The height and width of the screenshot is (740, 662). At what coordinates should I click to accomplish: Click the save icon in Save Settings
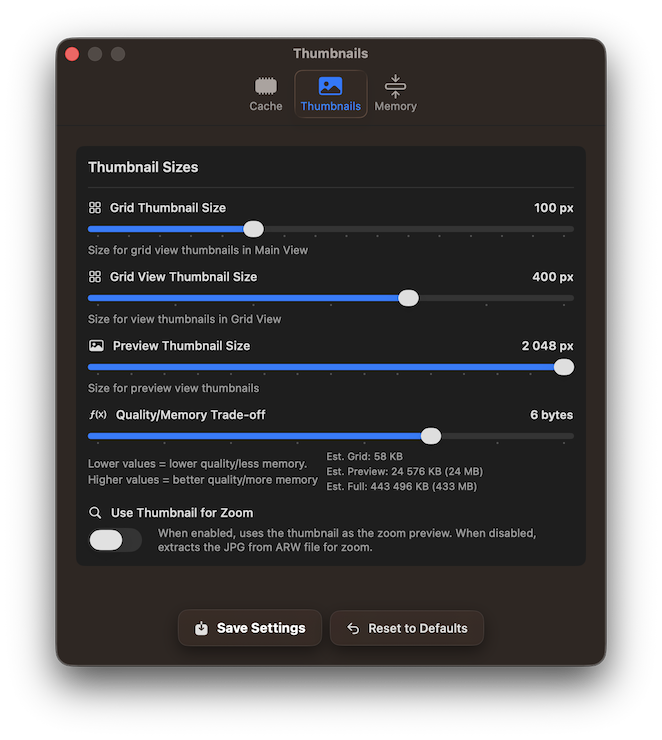(201, 628)
